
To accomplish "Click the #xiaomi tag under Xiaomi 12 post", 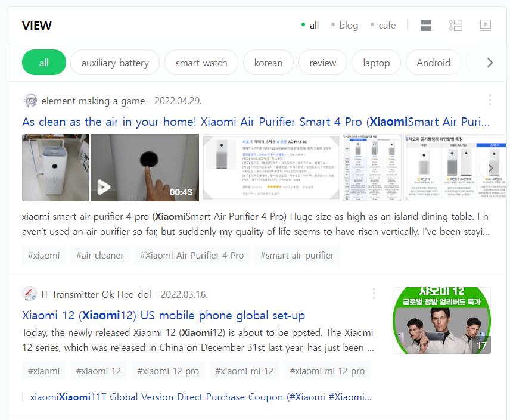I will click(44, 371).
